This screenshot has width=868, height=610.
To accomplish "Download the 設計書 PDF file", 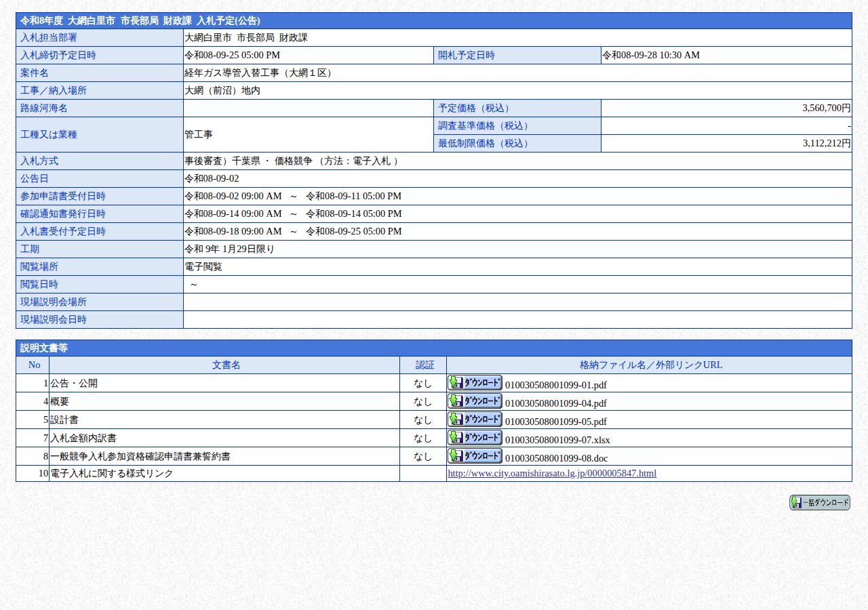I will (475, 419).
